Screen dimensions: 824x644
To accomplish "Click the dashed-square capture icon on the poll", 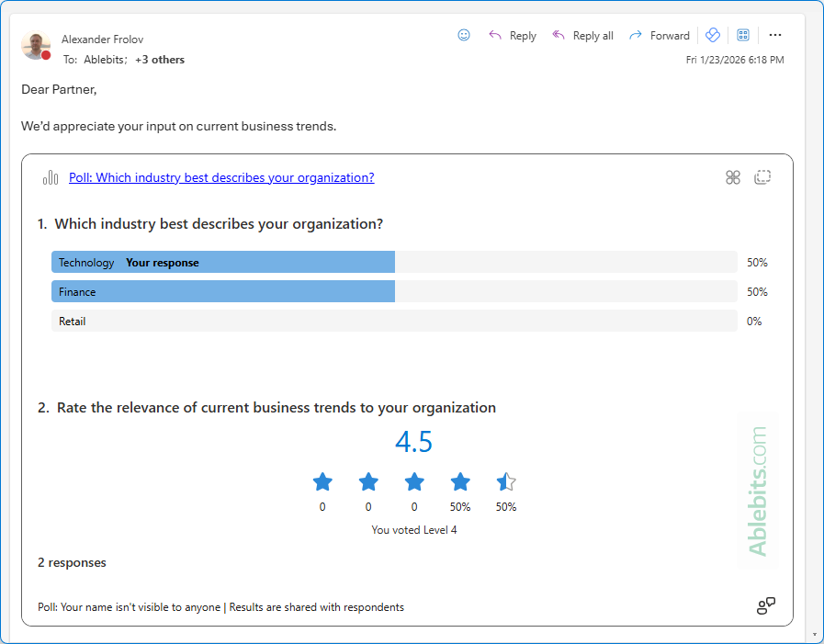I will (762, 176).
